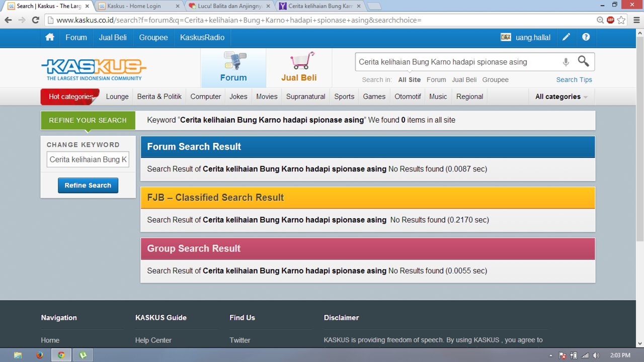
Task: Click Chrome icon in the taskbar
Action: click(61, 355)
